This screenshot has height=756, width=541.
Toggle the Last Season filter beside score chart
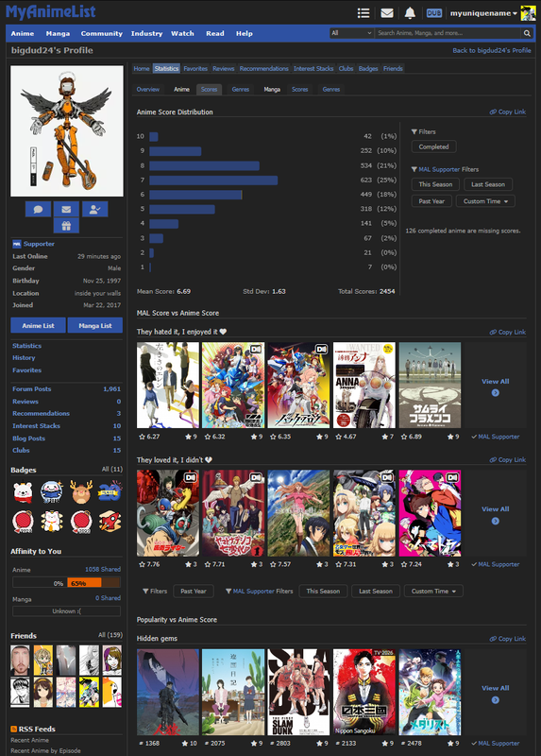(488, 184)
